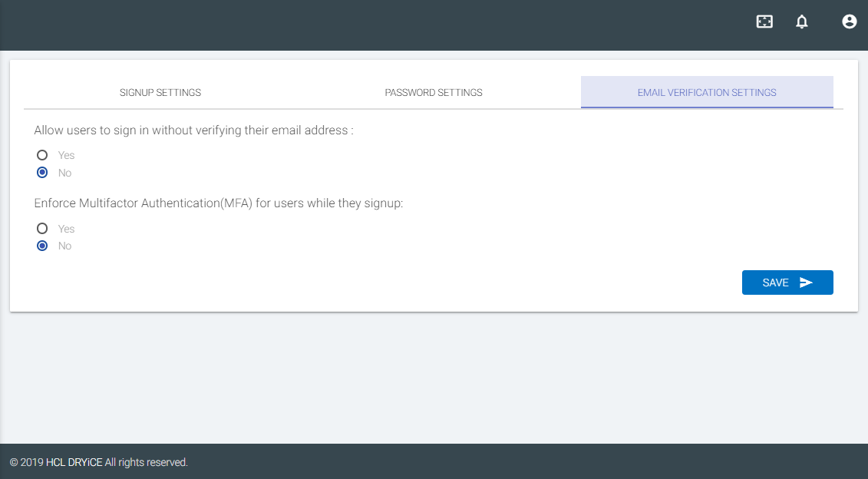Viewport: 868px width, 479px height.
Task: Select Yes radio circle for unverified email sign-in
Action: point(42,155)
